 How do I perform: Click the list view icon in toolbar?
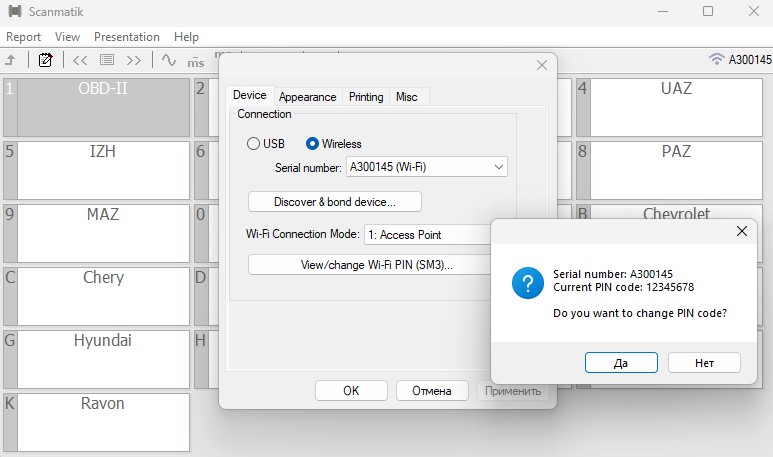107,60
